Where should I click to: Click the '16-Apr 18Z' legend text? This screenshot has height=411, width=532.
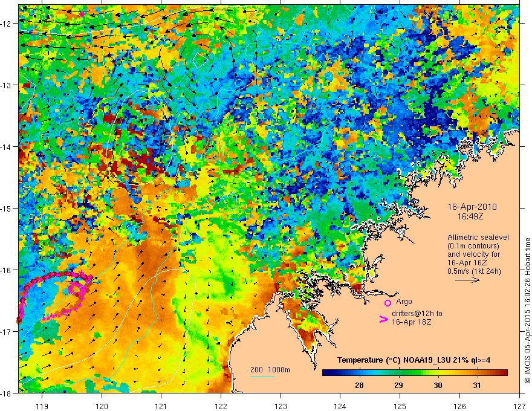[x=412, y=322]
